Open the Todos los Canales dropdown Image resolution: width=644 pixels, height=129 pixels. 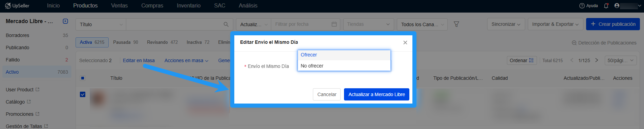422,24
